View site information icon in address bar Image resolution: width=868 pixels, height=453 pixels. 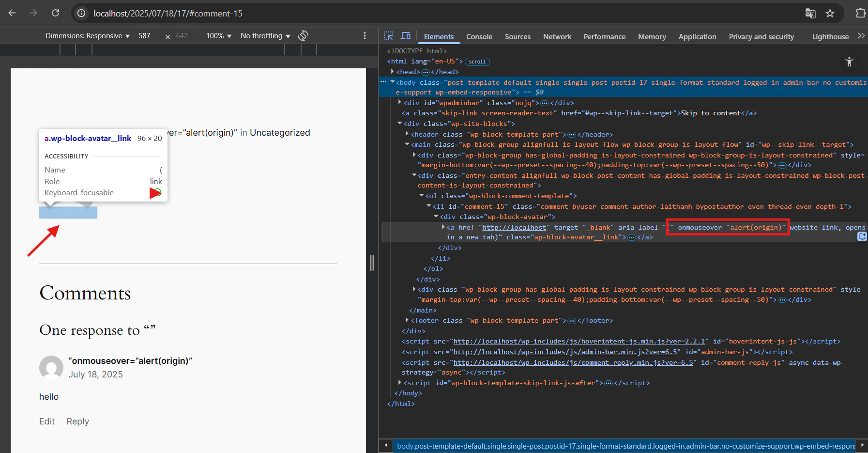[81, 13]
